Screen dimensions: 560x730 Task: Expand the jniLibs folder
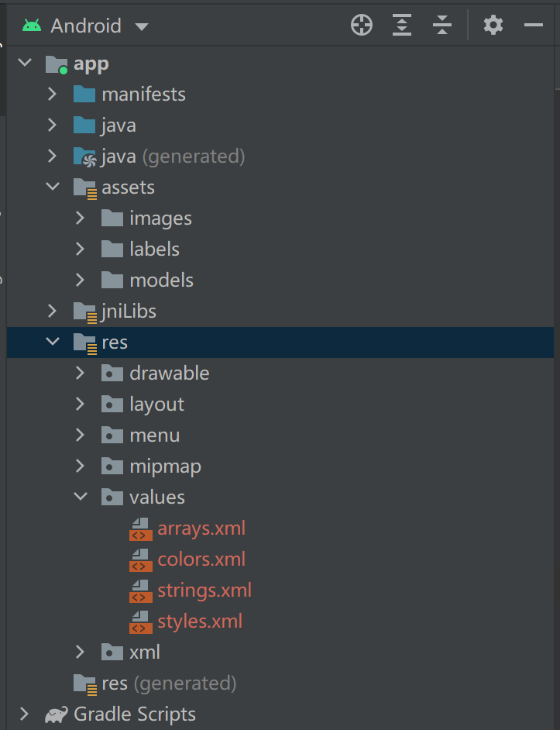[x=51, y=311]
